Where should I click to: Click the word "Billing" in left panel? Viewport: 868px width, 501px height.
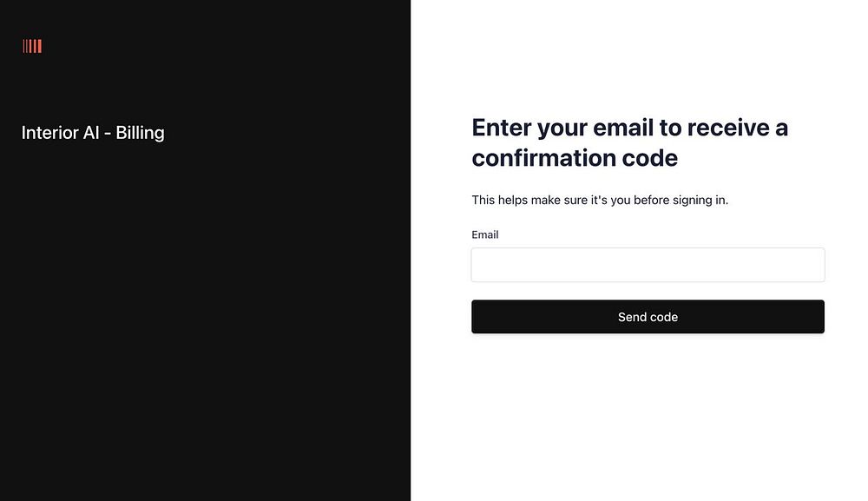(140, 133)
